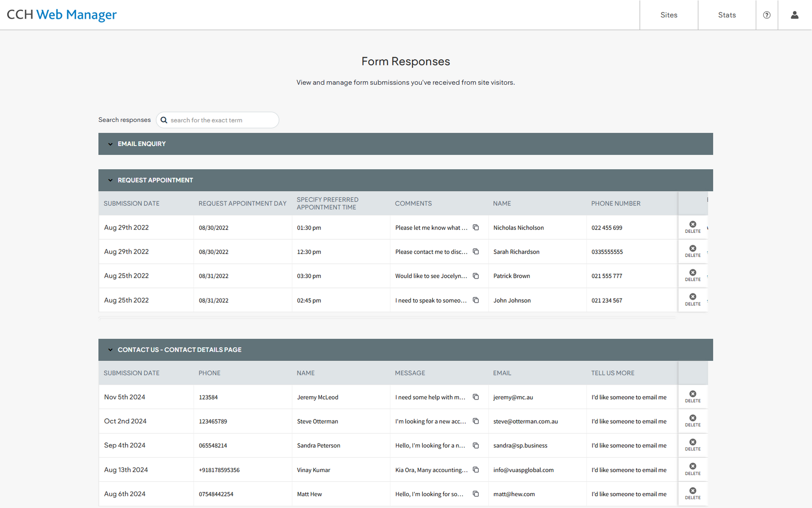Screen dimensions: 812x508
Task: Click the Aug 6th 2024 submission date
Action: 124,494
